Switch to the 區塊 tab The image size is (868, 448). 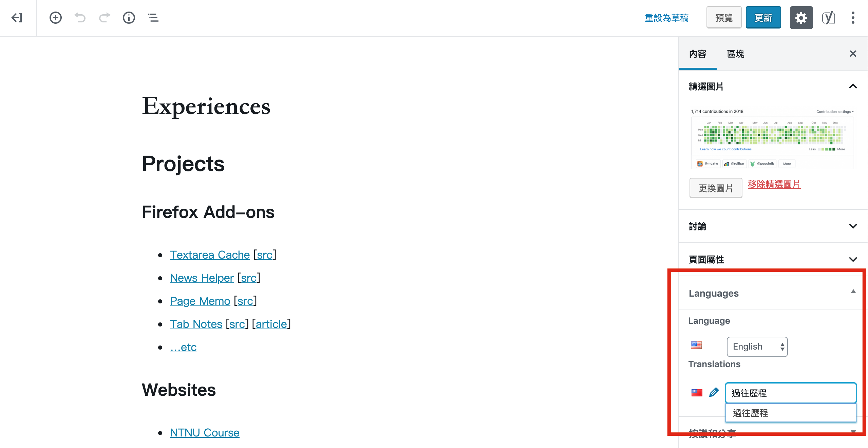736,54
